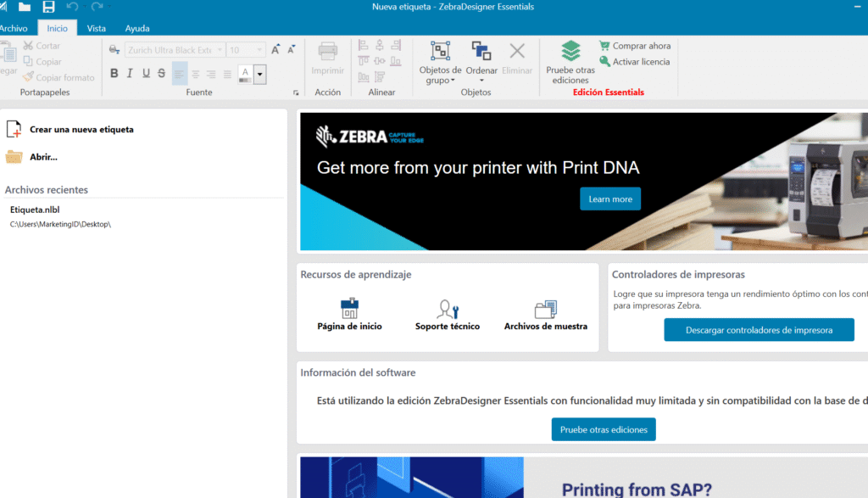Image resolution: width=868 pixels, height=498 pixels.
Task: Align objects vertical middle in Alinear
Action: pyautogui.click(x=380, y=61)
